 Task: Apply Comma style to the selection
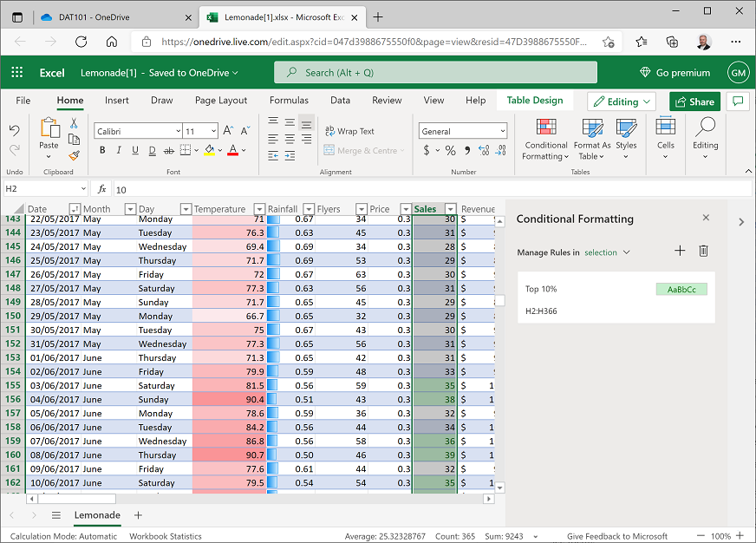click(467, 149)
